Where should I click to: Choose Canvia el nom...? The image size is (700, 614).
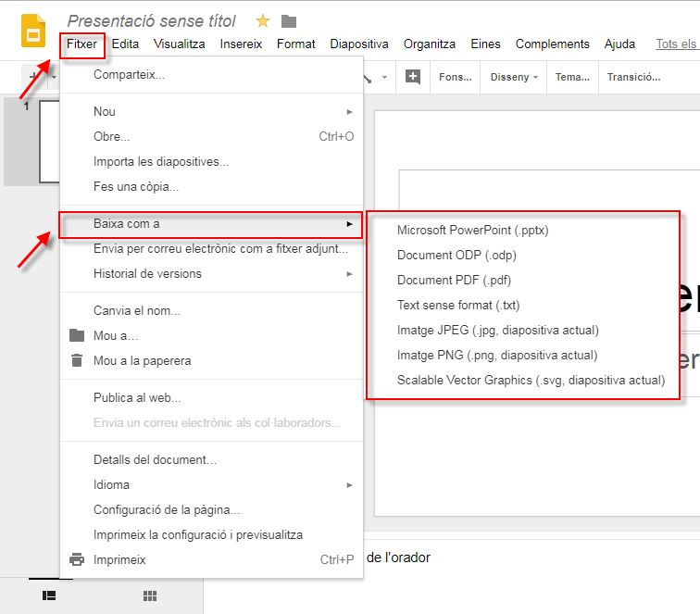point(211,311)
